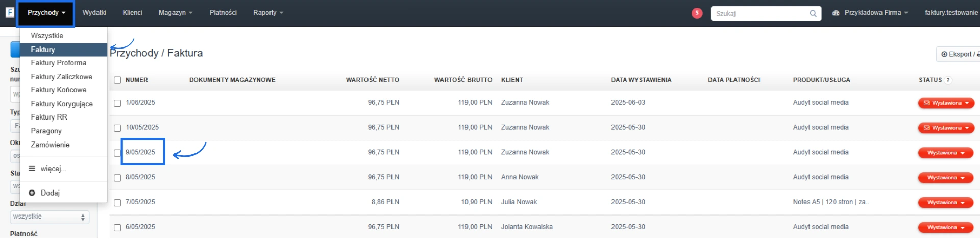
Task: Click the red notification badge
Action: [x=697, y=13]
